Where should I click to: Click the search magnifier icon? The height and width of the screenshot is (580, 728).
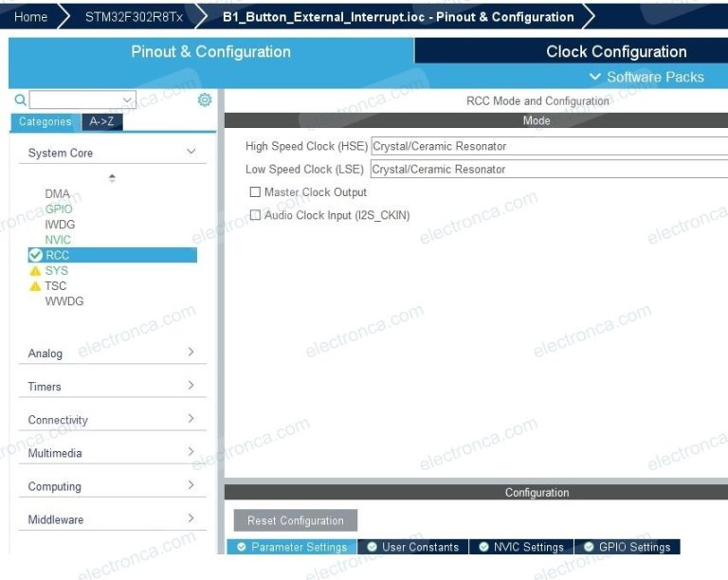pyautogui.click(x=20, y=100)
